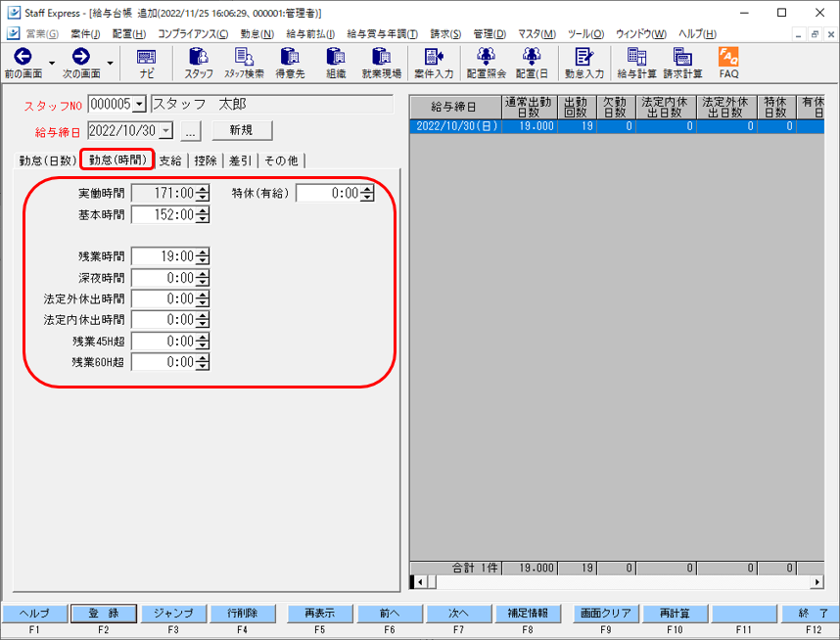Click the 残業時間 spinner arrows
This screenshot has width=840, height=640.
pyautogui.click(x=203, y=256)
